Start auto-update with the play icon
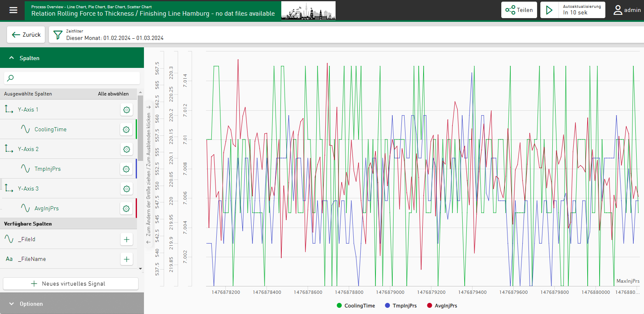This screenshot has width=644, height=314. click(549, 10)
